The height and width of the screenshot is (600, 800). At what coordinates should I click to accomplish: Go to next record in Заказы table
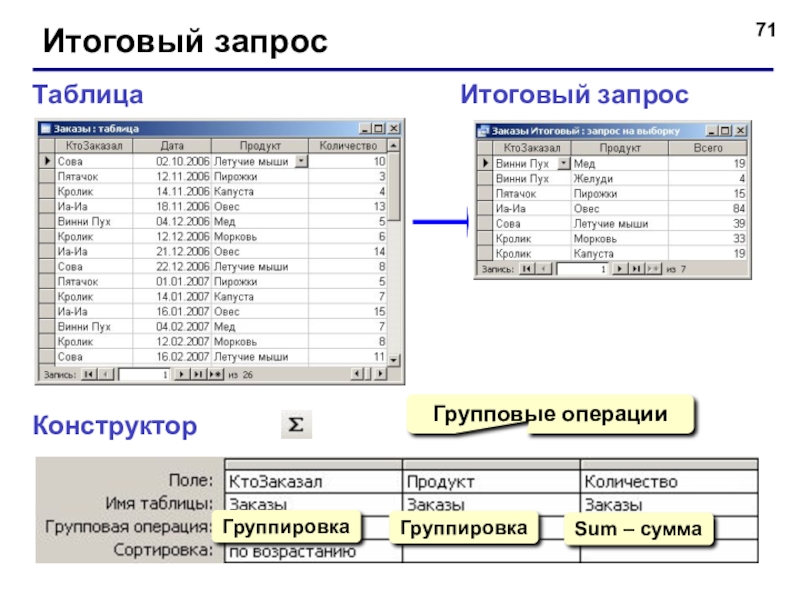[181, 374]
